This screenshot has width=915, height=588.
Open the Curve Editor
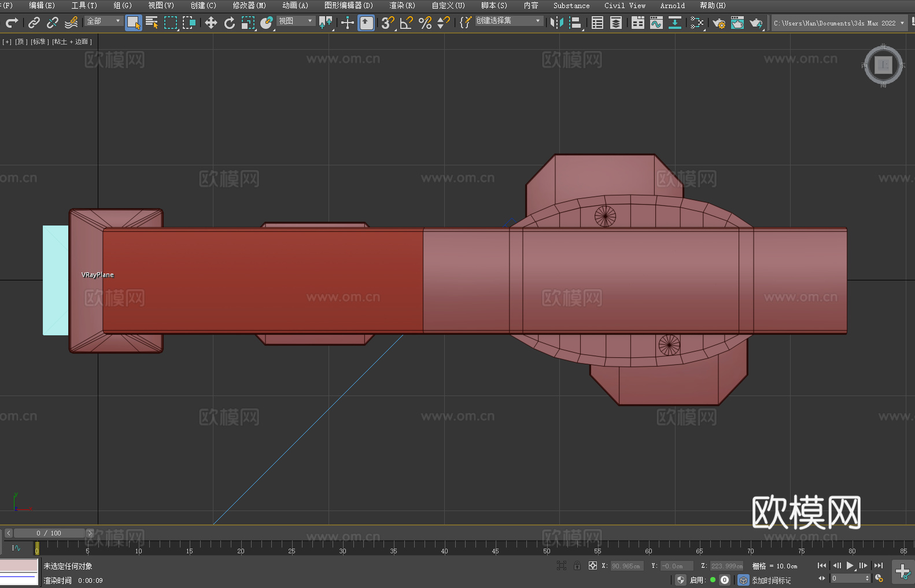tap(656, 23)
